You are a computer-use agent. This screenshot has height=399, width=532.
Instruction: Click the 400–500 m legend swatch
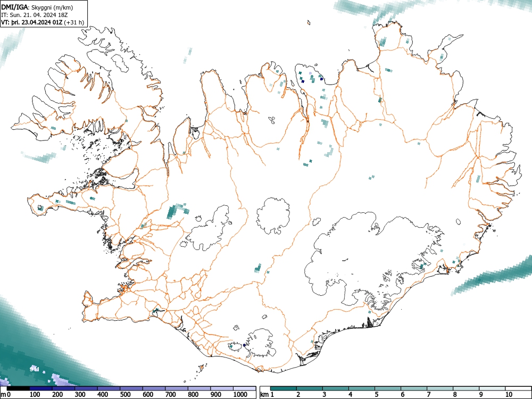coord(109,388)
